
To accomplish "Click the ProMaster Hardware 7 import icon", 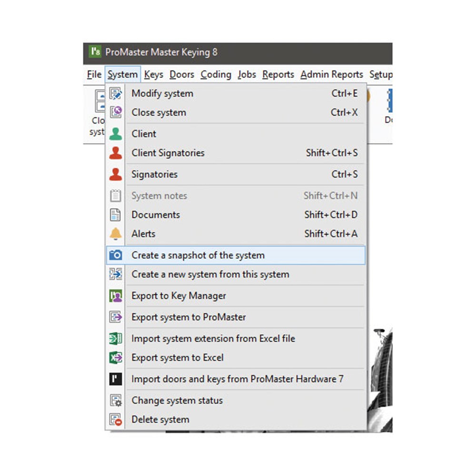I will click(x=115, y=379).
